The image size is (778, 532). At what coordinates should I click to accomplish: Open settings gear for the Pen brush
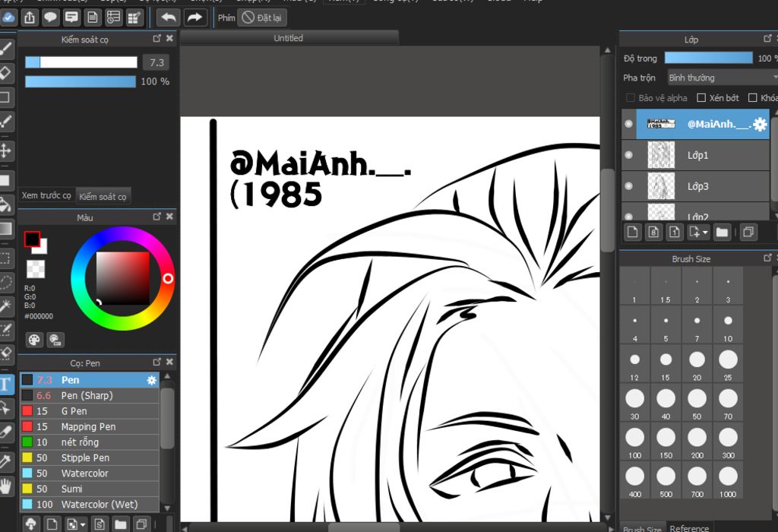click(x=151, y=380)
